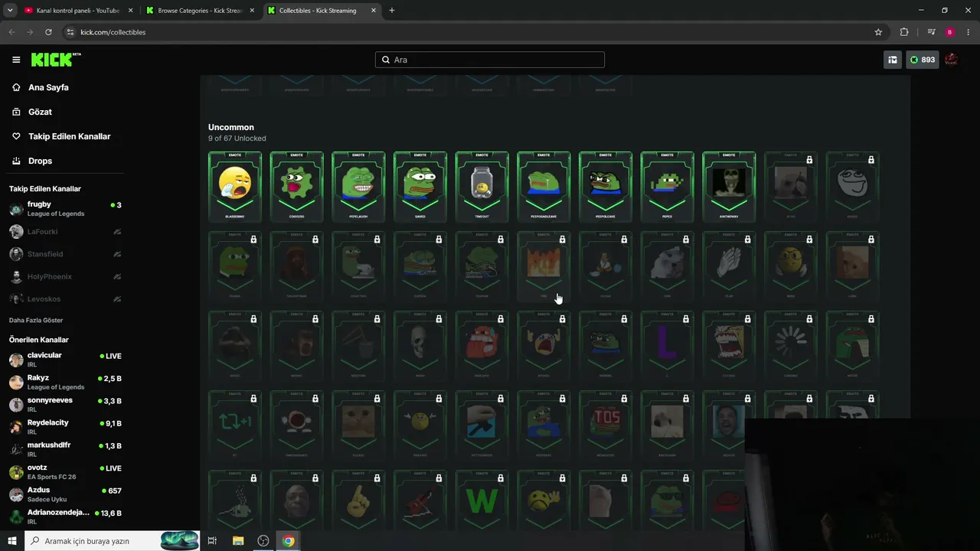The width and height of the screenshot is (980, 551).
Task: Select the Coggers gear frog emote
Action: 296,187
